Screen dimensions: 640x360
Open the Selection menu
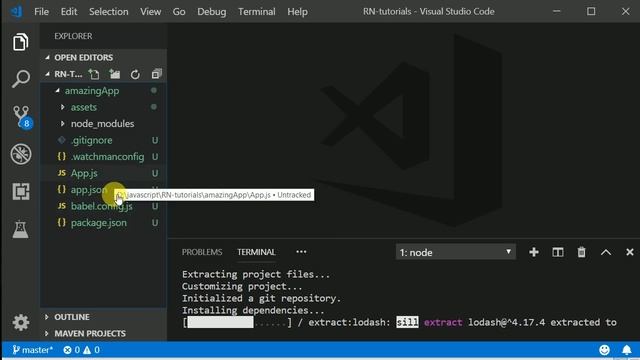point(109,11)
